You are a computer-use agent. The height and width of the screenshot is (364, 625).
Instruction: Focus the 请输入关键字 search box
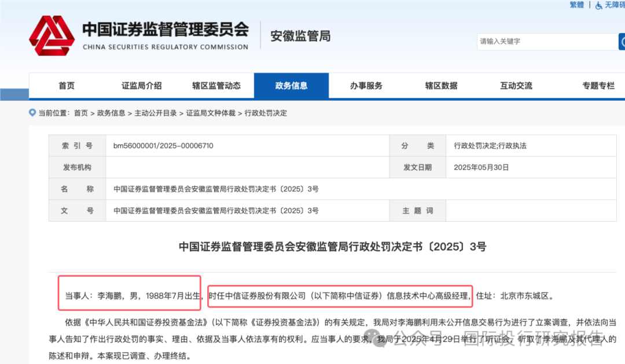click(x=547, y=42)
